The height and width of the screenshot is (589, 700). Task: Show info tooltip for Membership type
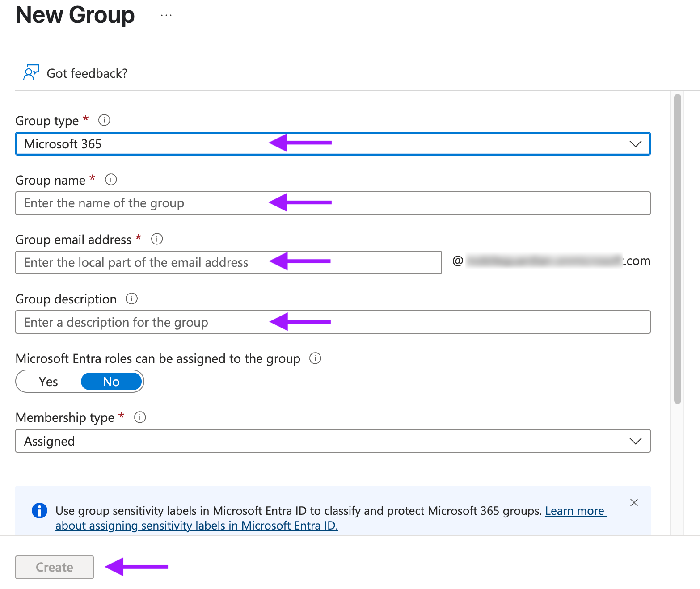pyautogui.click(x=140, y=417)
